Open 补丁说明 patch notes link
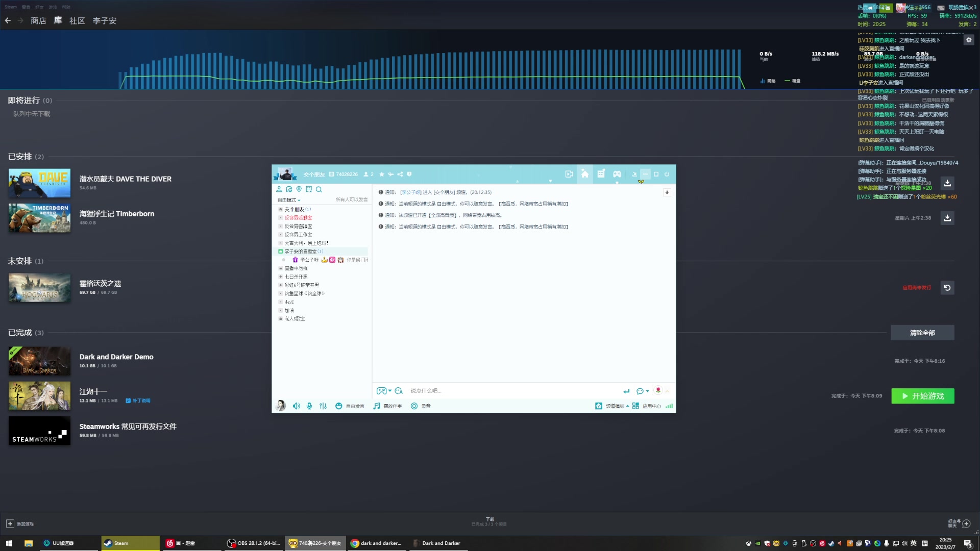Viewport: 980px width, 551px height. (138, 400)
